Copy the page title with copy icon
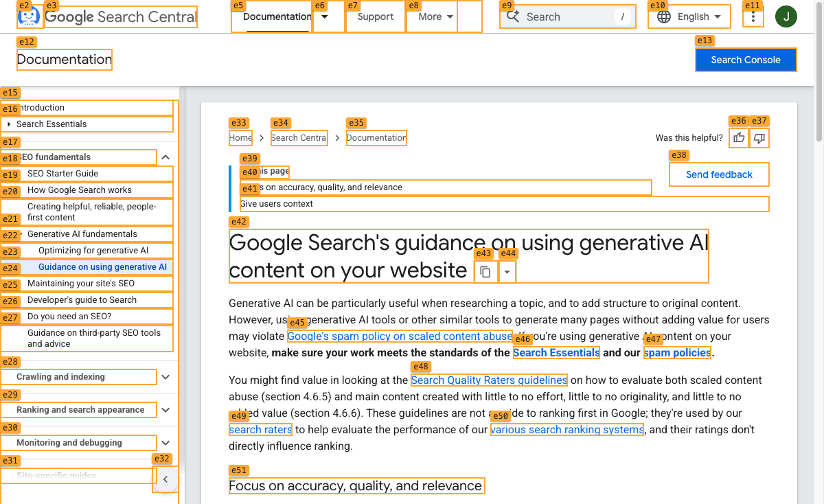Viewport: 824px width, 504px height. 485,272
